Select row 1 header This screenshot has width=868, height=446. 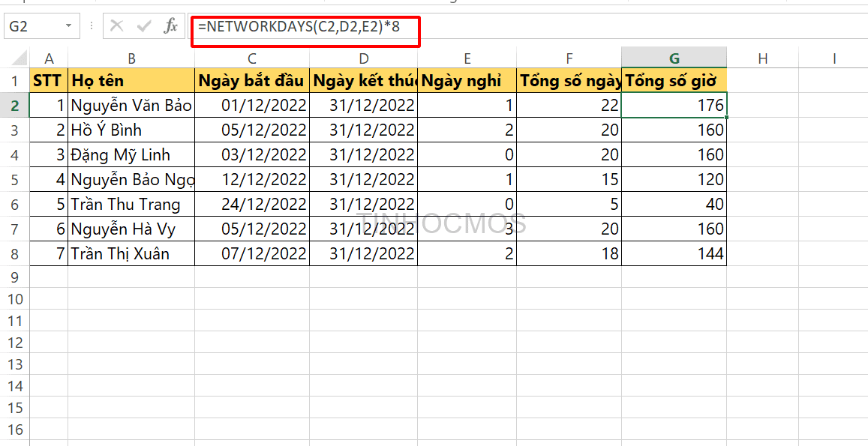pyautogui.click(x=14, y=80)
